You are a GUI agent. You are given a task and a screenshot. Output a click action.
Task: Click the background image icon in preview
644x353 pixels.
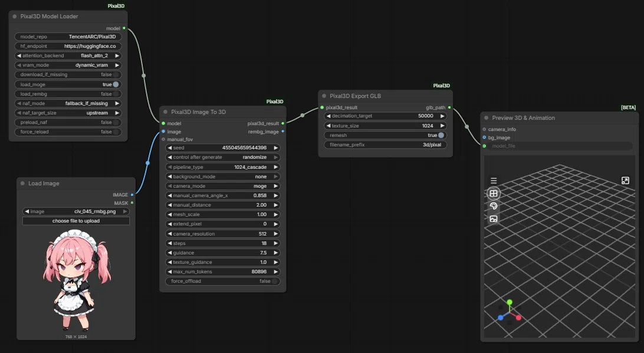coord(494,219)
